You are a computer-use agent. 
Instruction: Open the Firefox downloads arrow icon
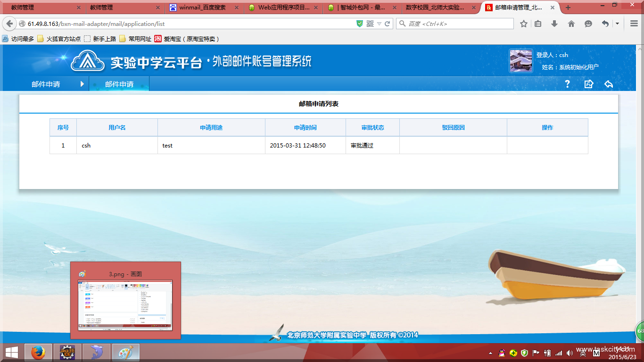(x=554, y=24)
